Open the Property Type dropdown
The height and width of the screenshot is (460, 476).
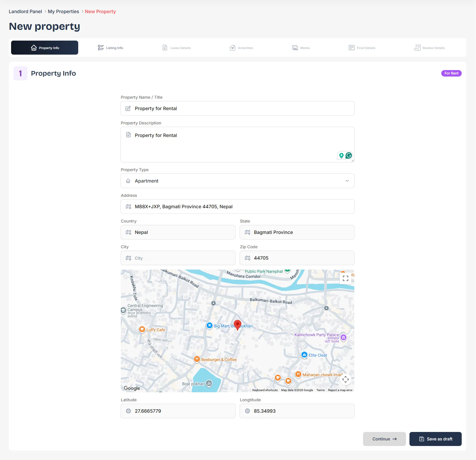[238, 181]
